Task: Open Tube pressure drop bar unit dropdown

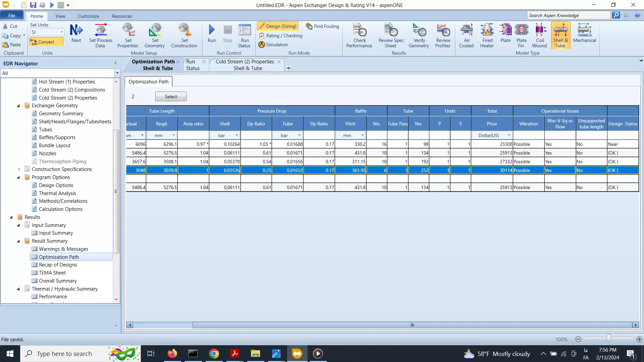Action: (300, 135)
